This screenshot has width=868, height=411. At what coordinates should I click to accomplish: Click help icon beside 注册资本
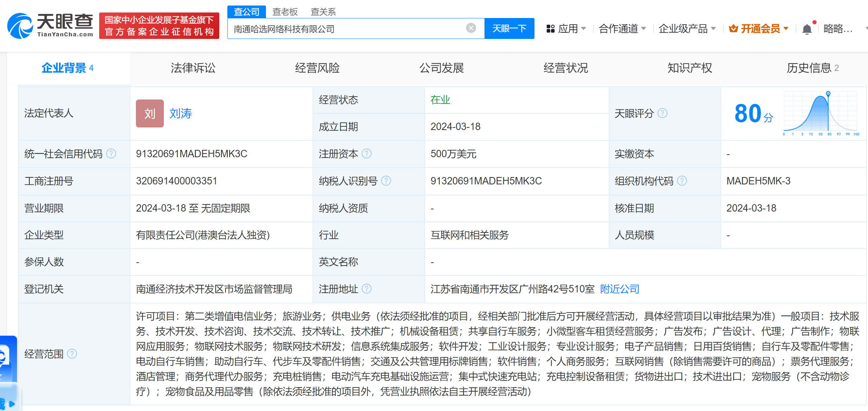[x=367, y=154]
